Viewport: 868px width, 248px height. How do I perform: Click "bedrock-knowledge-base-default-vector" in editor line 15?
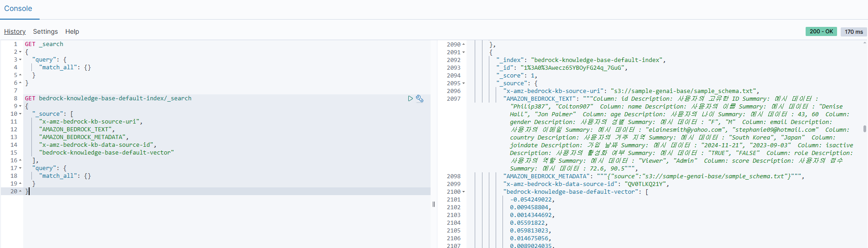[107, 153]
